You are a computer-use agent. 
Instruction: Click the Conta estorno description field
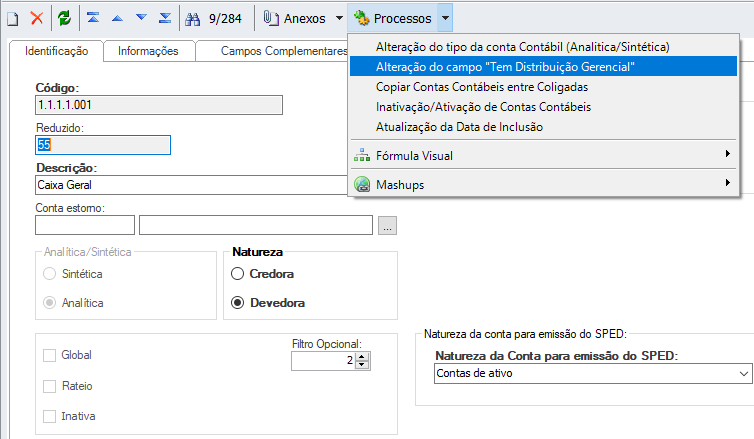click(256, 226)
